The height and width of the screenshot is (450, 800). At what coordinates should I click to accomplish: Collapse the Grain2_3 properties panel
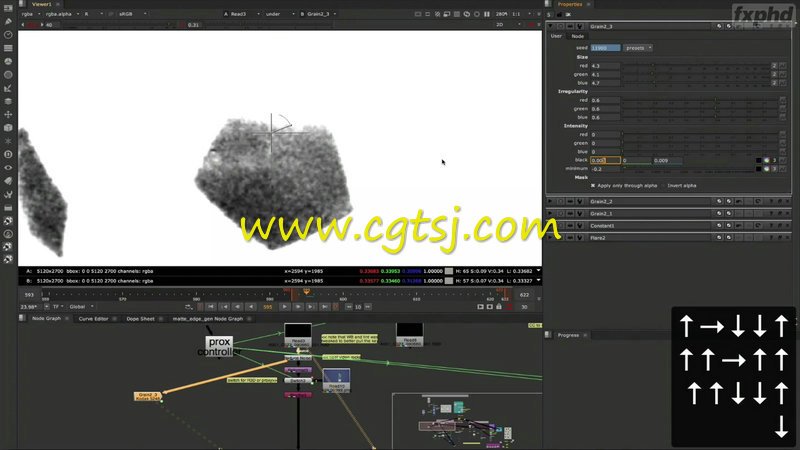550,26
